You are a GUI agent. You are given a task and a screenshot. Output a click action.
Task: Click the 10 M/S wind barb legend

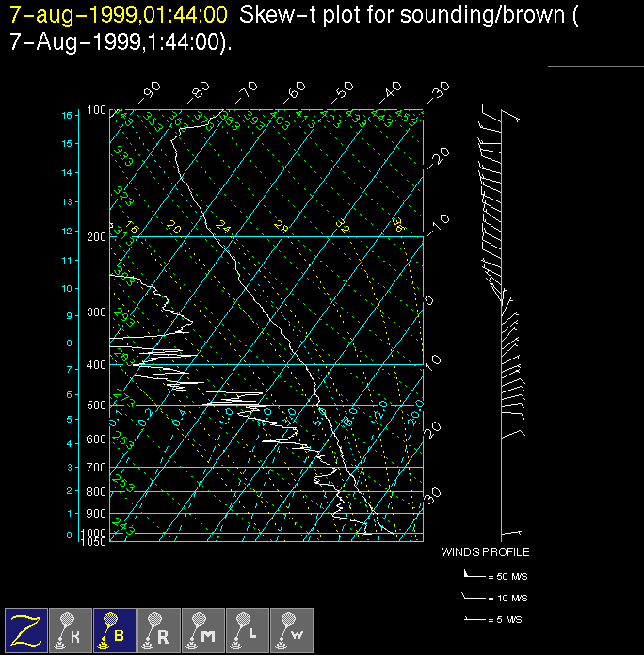(494, 598)
